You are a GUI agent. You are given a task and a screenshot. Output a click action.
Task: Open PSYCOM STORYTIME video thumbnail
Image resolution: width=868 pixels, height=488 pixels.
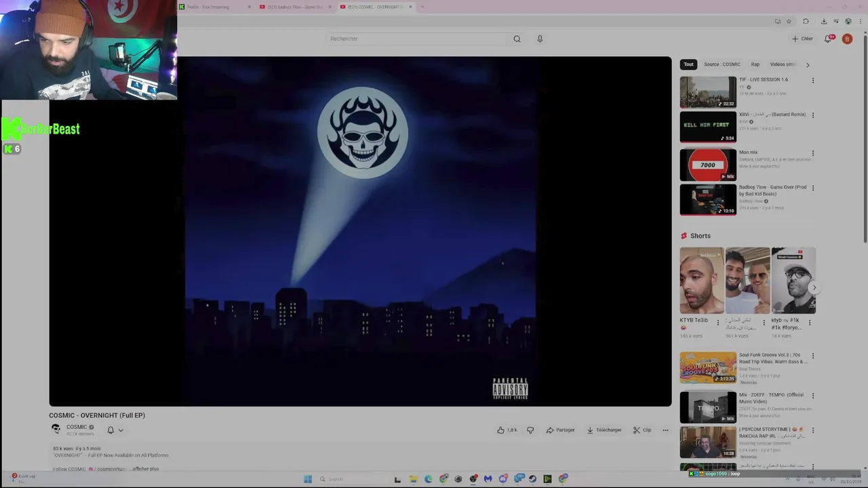point(708,442)
